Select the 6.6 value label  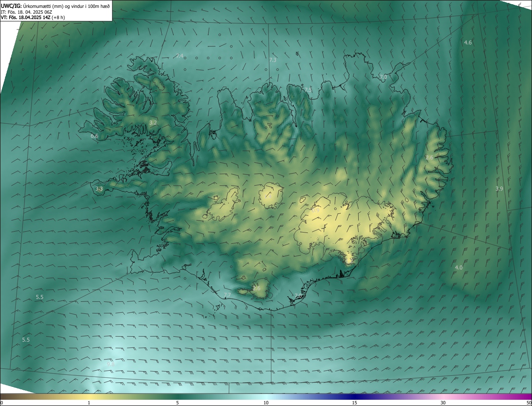(x=94, y=136)
